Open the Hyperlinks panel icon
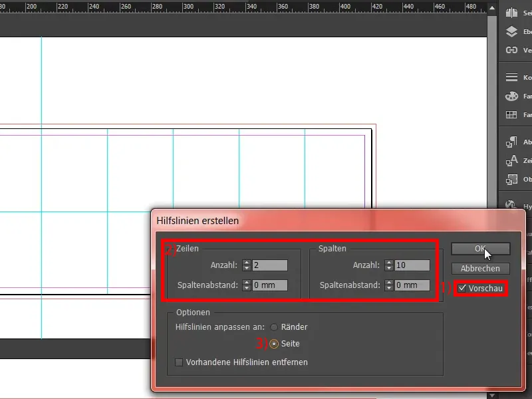 click(511, 205)
